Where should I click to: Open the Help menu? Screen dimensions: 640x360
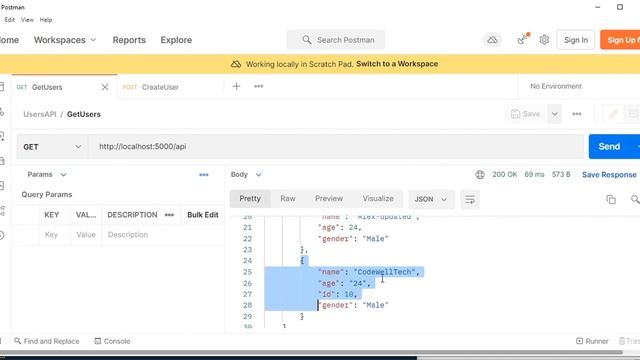click(x=45, y=20)
